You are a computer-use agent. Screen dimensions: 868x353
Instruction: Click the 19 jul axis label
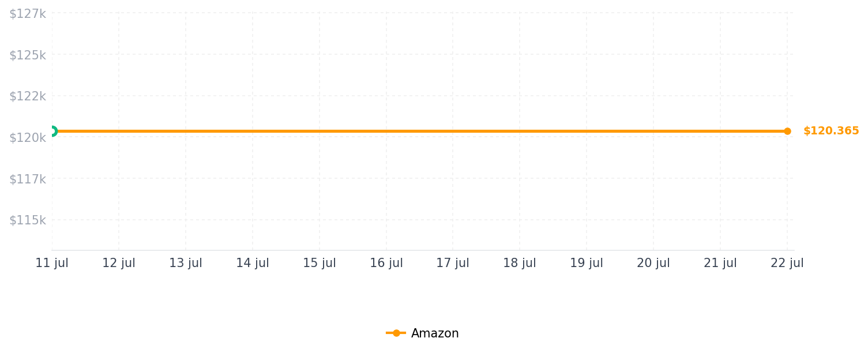click(587, 263)
